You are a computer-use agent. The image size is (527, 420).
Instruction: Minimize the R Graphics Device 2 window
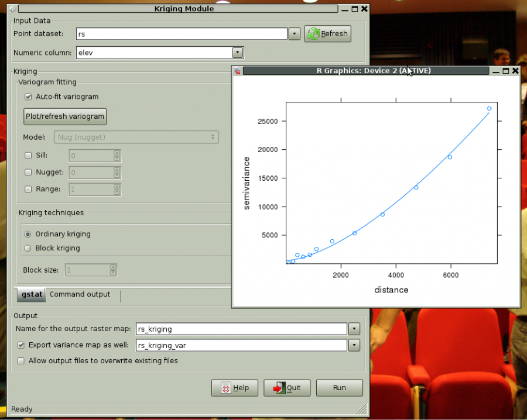tap(496, 71)
